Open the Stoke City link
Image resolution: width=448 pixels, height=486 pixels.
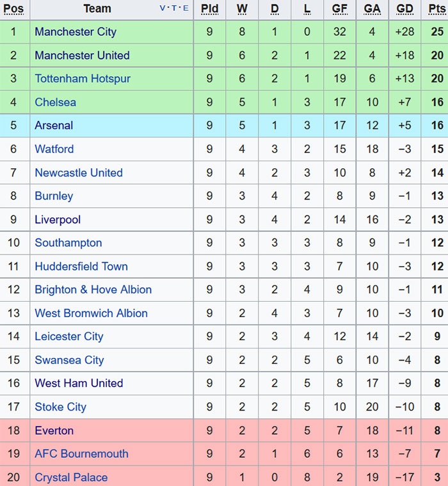pos(60,407)
